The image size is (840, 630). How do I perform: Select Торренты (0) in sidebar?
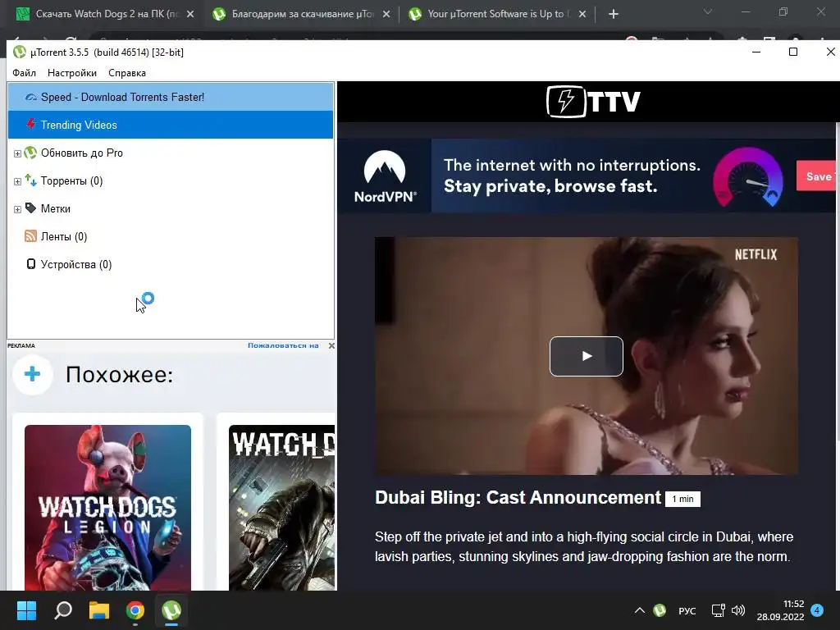72,180
